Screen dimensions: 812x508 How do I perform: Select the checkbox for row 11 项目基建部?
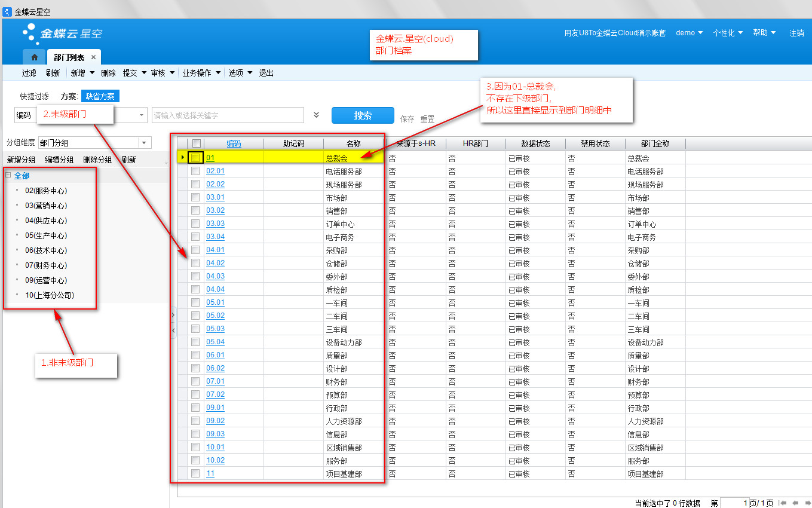click(x=195, y=473)
